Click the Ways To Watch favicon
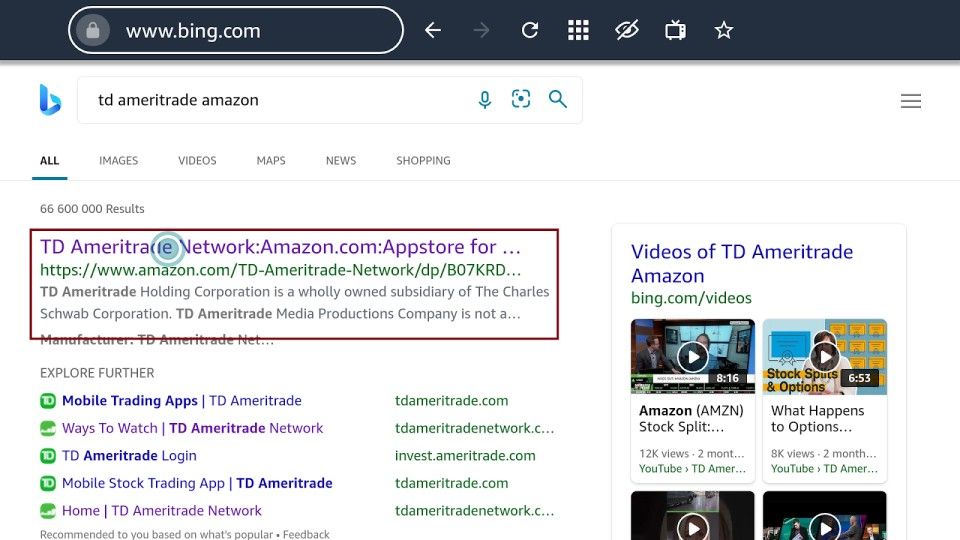 pos(48,429)
